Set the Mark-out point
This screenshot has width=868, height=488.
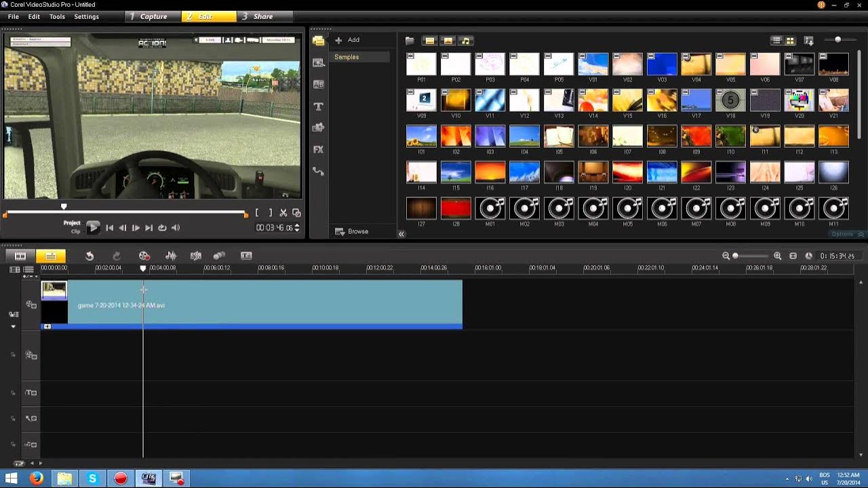(x=270, y=213)
